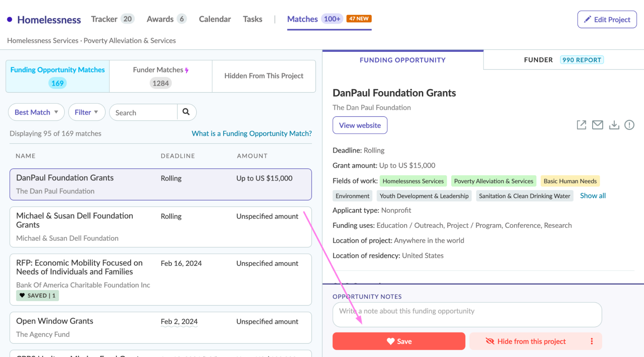Click the View website button
This screenshot has width=644, height=357.
tap(360, 125)
